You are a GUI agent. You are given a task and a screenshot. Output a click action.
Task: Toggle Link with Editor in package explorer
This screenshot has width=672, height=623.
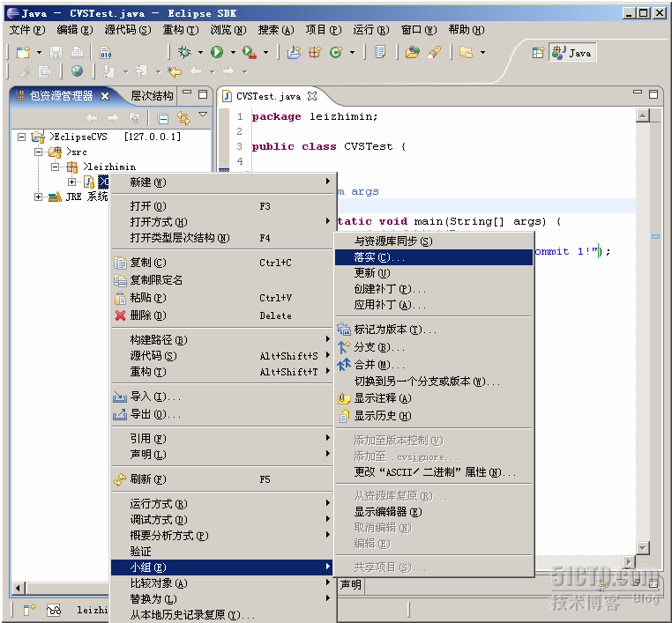point(183,118)
